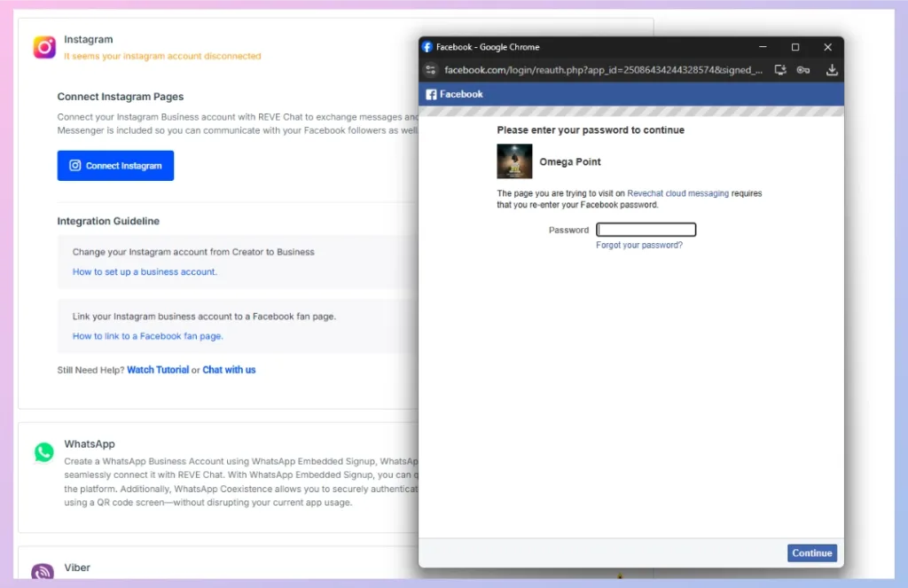Open How to link to a Facebook fan page
This screenshot has height=588, width=908.
pos(148,336)
